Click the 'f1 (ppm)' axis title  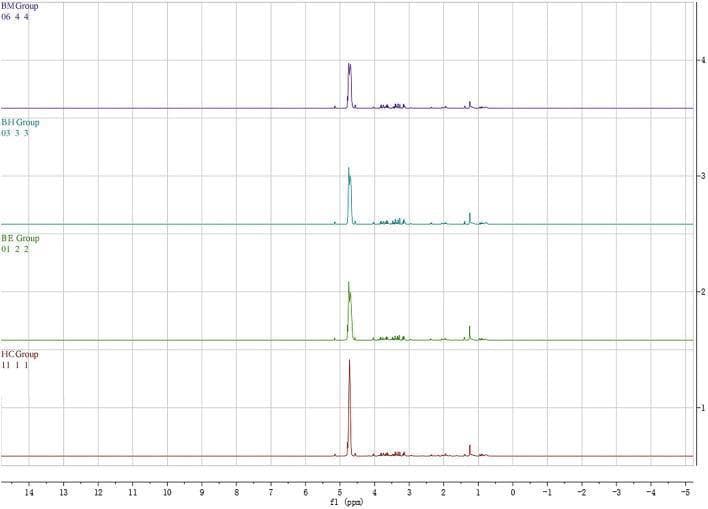coord(347,502)
